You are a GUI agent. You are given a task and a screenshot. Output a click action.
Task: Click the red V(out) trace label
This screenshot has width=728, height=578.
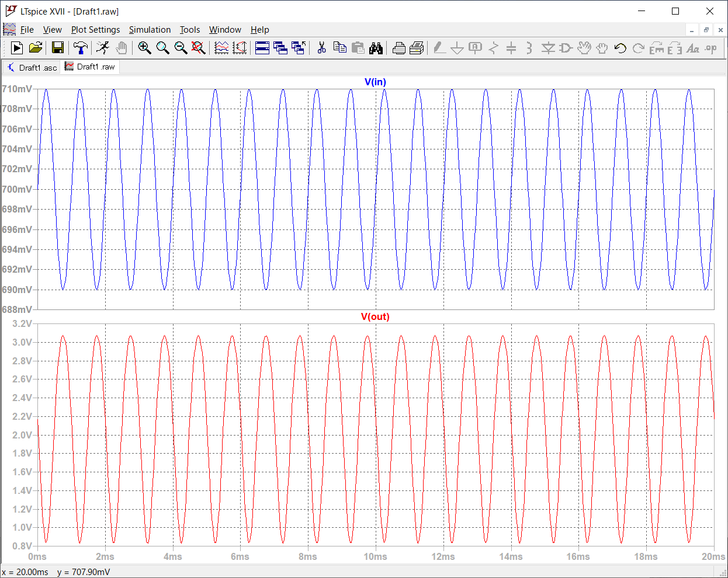(375, 316)
